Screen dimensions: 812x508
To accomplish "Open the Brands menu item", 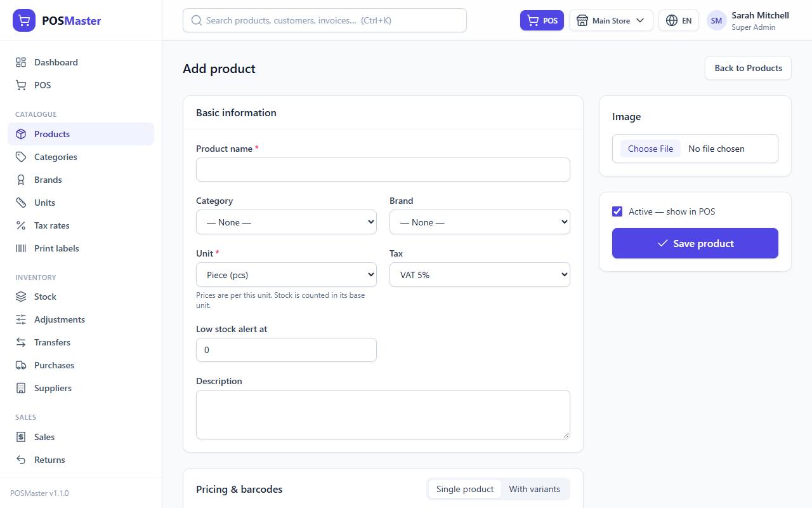I will [x=81, y=180].
